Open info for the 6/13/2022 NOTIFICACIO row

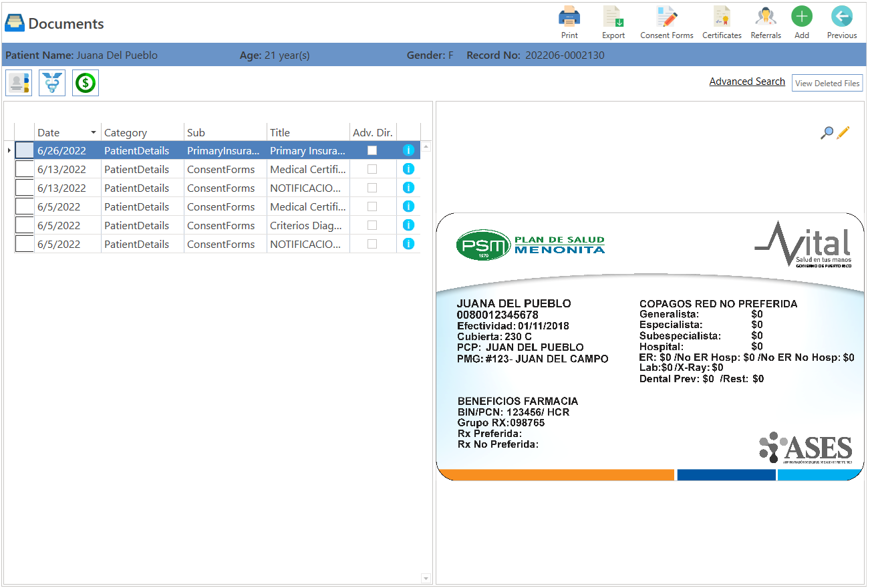[x=409, y=188]
